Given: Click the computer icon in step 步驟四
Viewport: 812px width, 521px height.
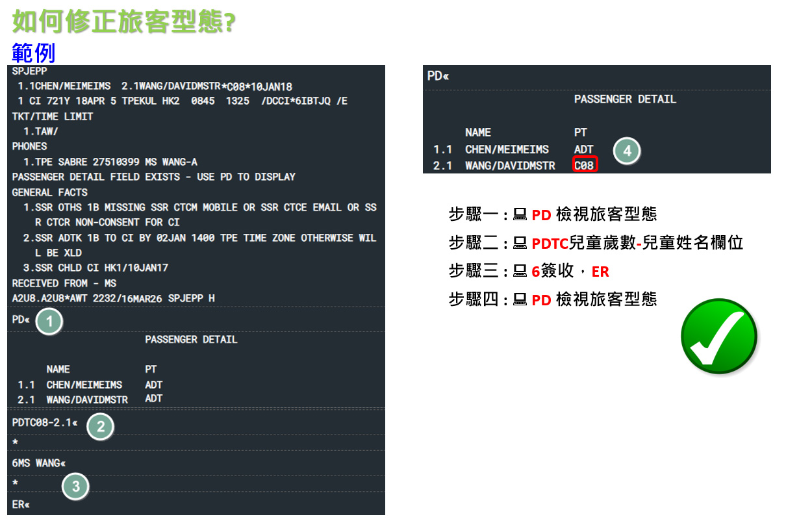Looking at the screenshot, I should coord(520,299).
